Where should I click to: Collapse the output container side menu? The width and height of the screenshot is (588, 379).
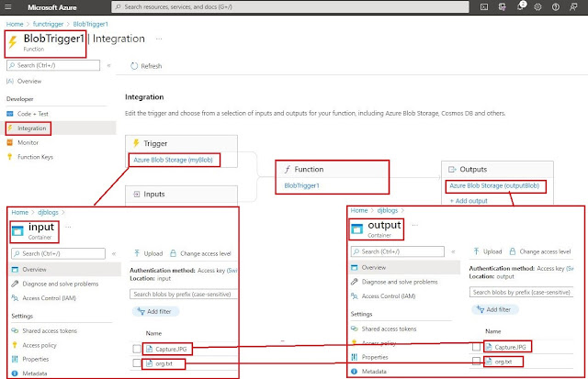point(453,251)
